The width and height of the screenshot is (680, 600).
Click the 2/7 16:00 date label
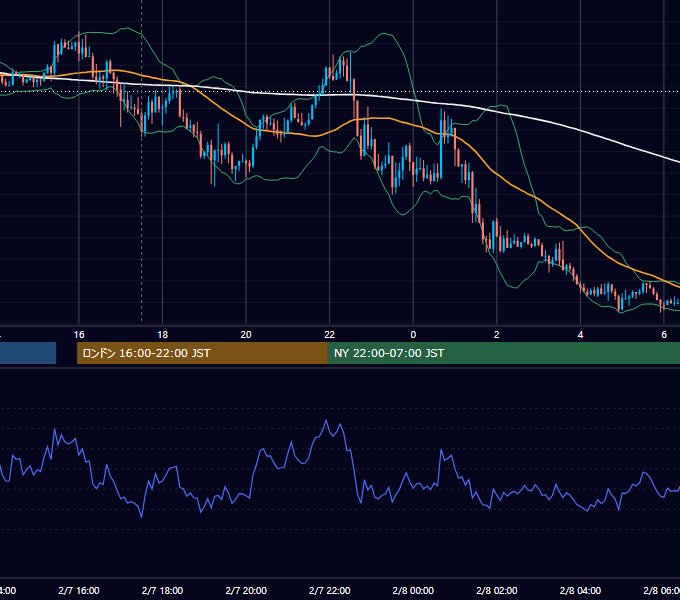(x=79, y=590)
